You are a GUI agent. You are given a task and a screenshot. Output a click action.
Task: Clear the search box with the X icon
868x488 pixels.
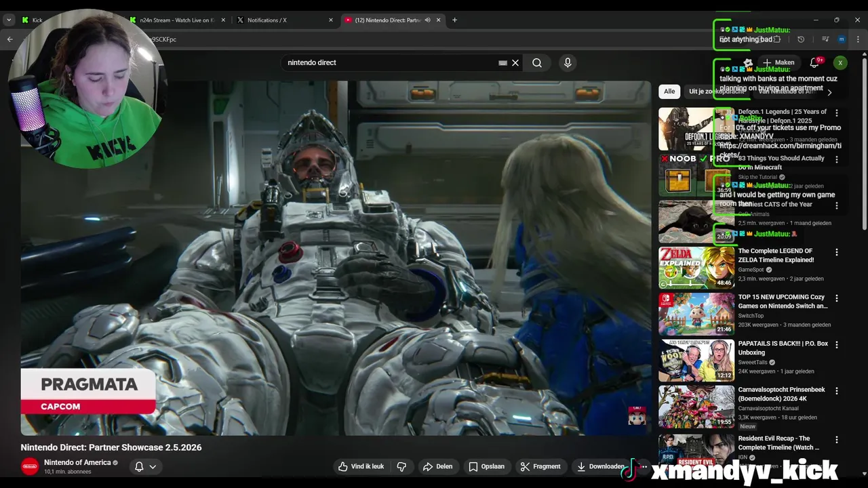point(515,63)
